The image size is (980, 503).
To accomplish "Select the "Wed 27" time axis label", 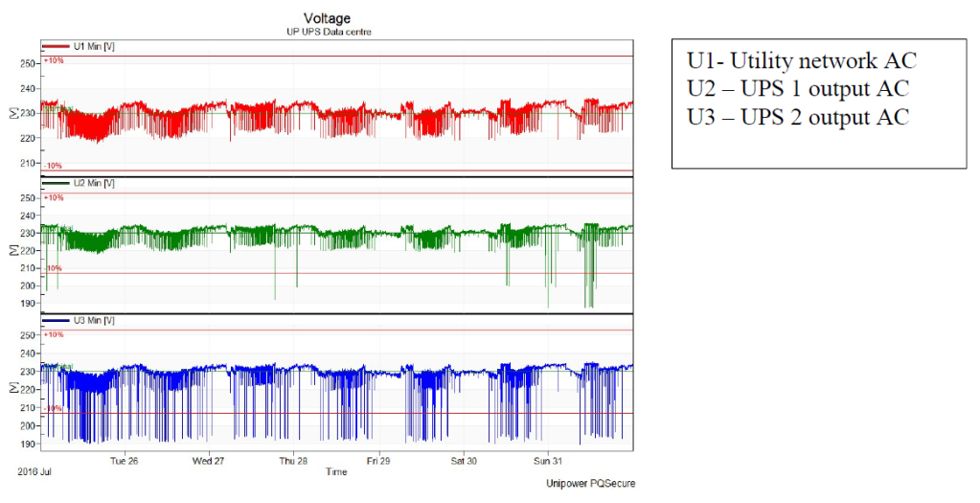I will [x=208, y=461].
